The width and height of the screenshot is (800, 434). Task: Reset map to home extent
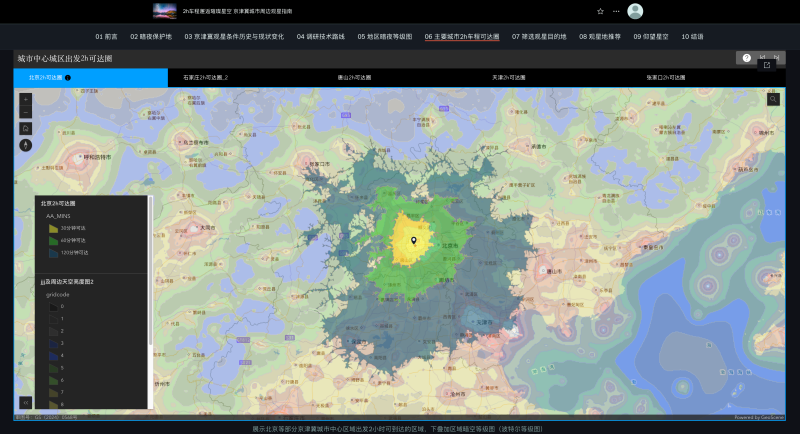[26, 129]
